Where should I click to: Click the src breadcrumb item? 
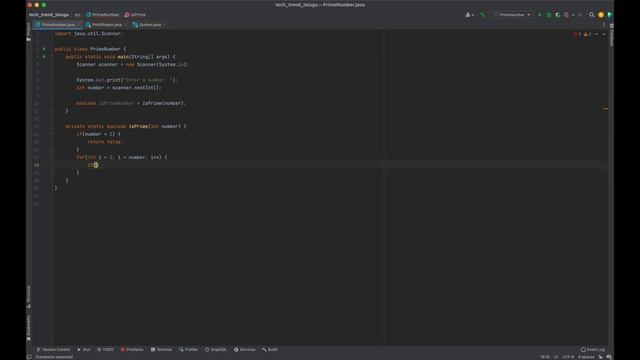click(x=77, y=15)
